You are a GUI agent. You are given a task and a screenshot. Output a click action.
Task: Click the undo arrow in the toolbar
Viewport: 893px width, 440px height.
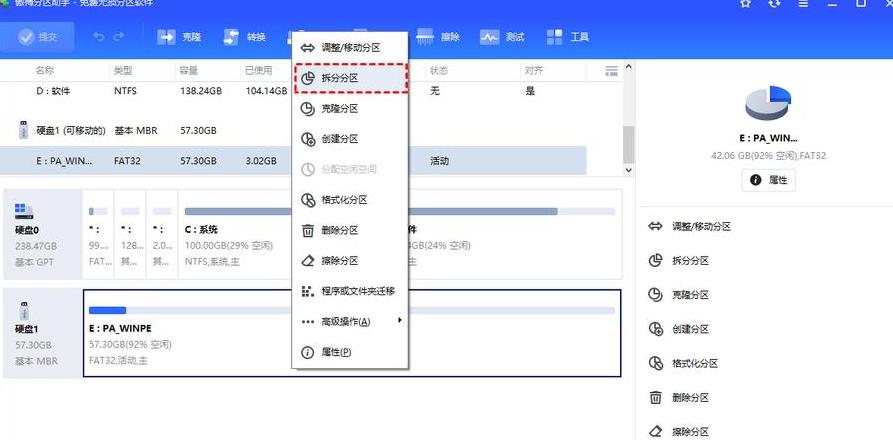(99, 37)
